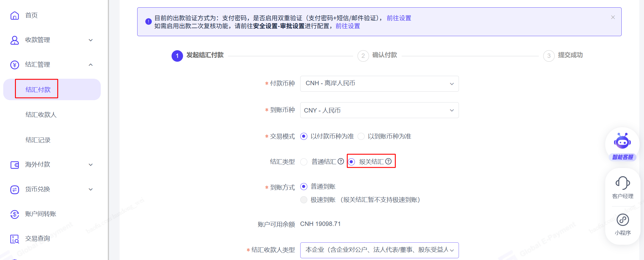This screenshot has height=260, width=644.
Task: Click the 货币兑换 exchange icon
Action: 15,189
